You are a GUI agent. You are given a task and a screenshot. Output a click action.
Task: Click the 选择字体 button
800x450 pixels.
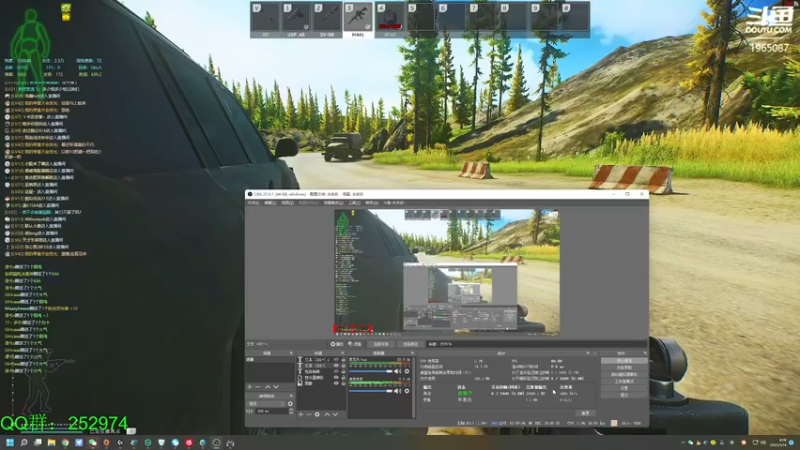pos(381,344)
